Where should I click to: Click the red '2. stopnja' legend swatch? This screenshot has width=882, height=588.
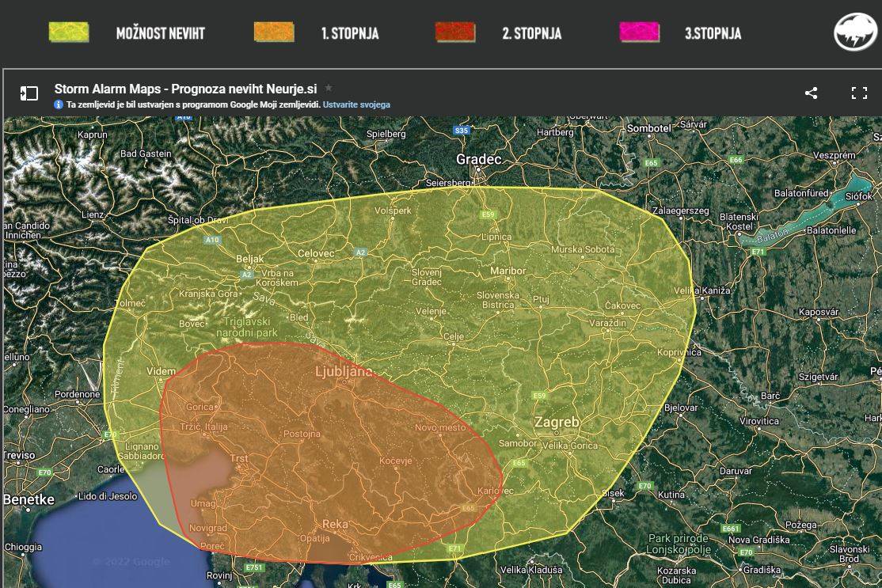coord(455,32)
